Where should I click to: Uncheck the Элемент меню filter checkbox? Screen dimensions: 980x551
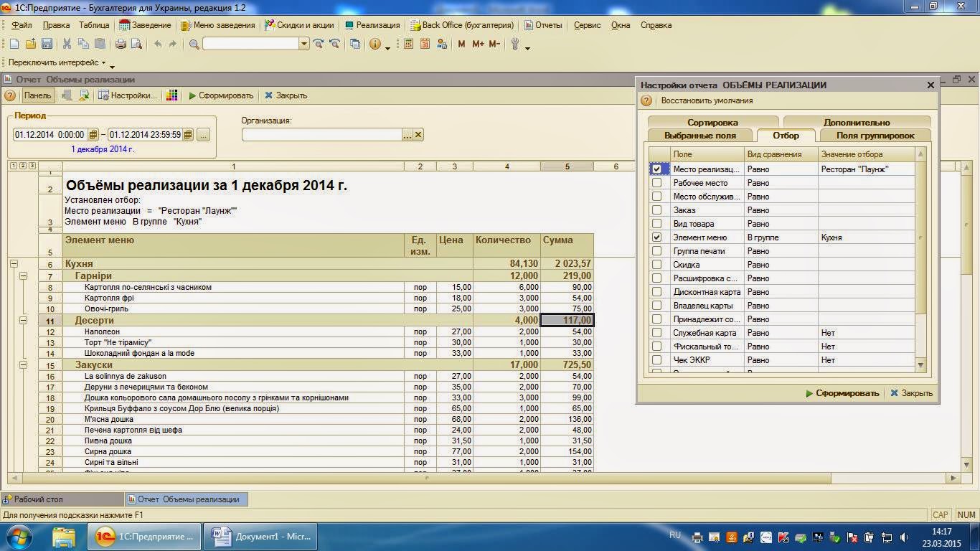click(x=656, y=237)
